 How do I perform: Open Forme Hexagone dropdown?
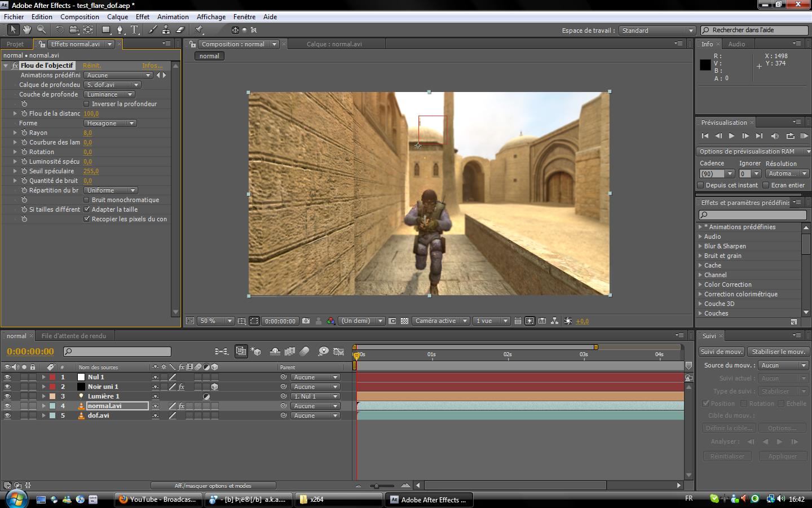pyautogui.click(x=110, y=123)
